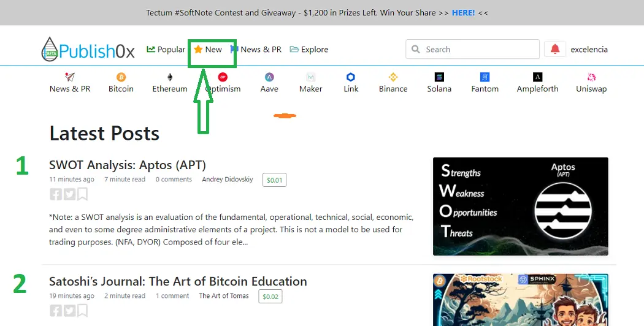Open notifications bell

click(555, 49)
